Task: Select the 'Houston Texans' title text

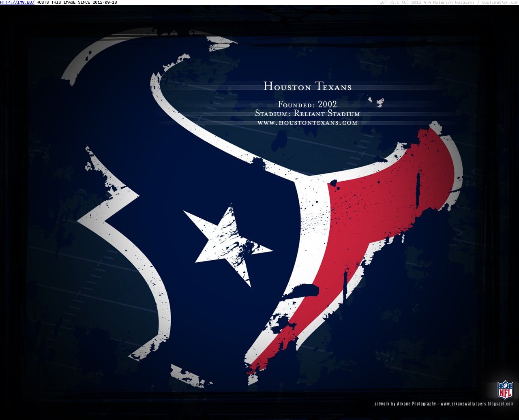Action: coord(307,86)
